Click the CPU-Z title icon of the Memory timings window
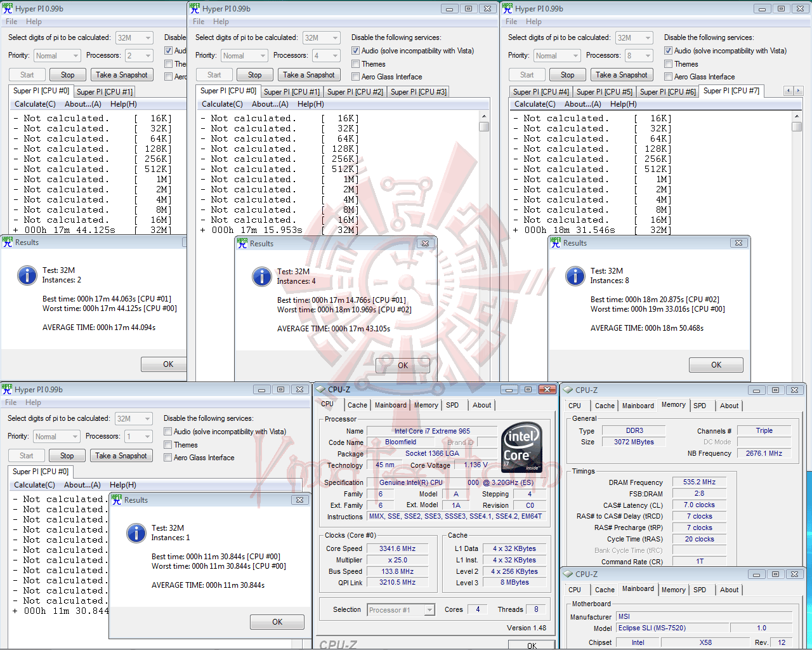812x650 pixels. [x=568, y=390]
